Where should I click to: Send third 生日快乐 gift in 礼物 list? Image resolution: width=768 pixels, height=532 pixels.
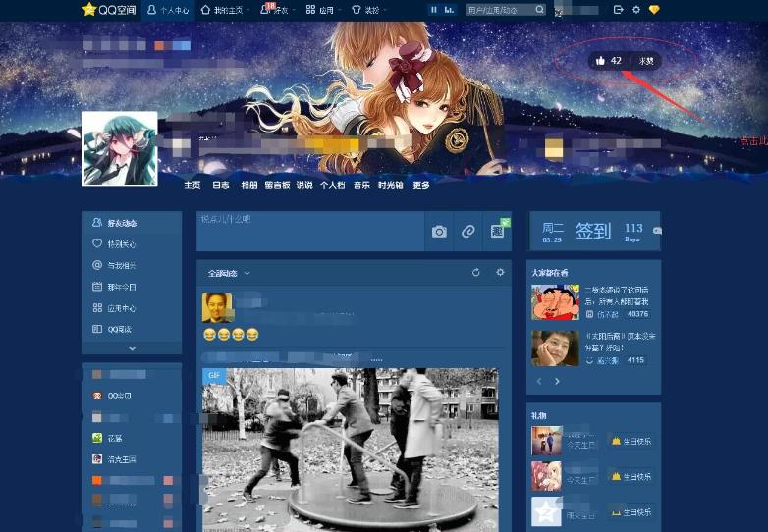[631, 512]
